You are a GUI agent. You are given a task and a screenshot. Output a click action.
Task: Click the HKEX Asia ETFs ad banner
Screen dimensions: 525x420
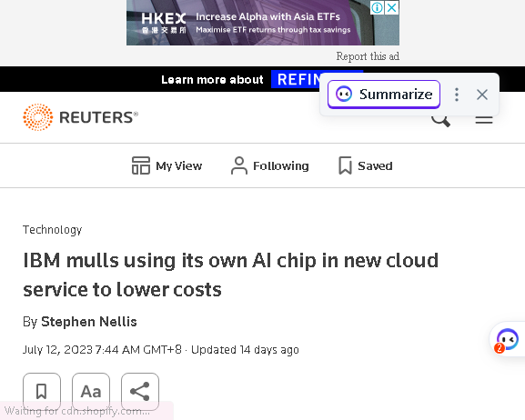[x=247, y=23]
